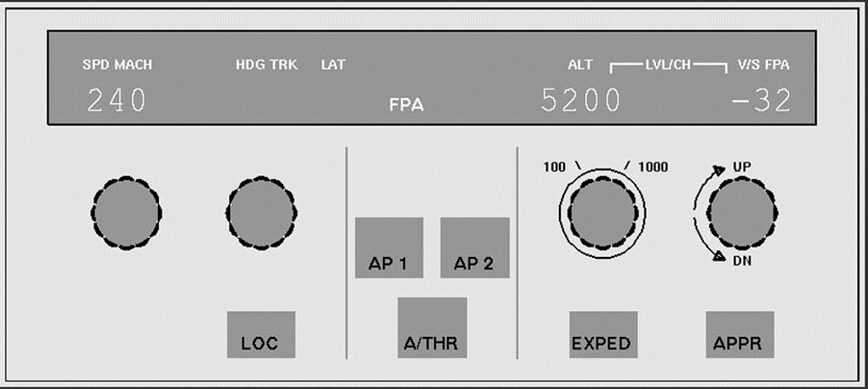Engage autopilot AP 1

[x=388, y=247]
